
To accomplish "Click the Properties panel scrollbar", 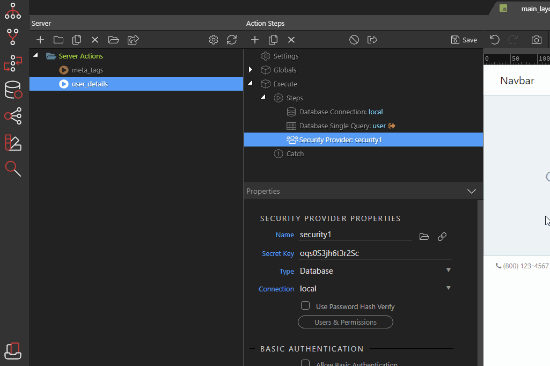I will click(480, 283).
